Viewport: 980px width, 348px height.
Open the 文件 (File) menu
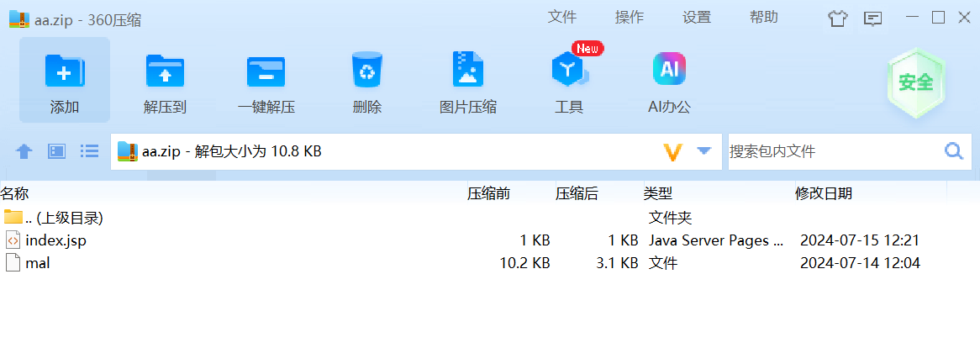(562, 18)
